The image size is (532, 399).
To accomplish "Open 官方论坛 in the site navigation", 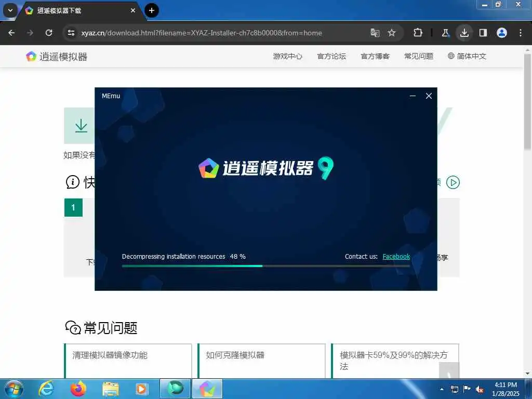I will (331, 56).
